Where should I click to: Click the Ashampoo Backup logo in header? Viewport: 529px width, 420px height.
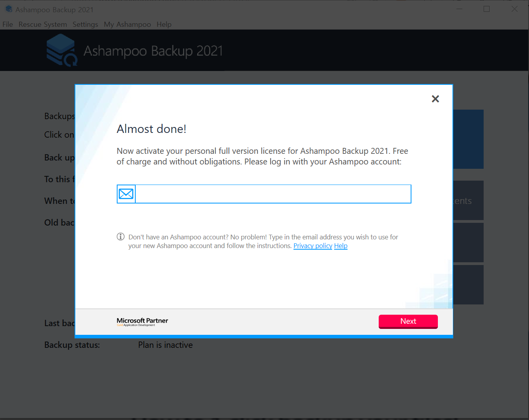click(x=61, y=50)
